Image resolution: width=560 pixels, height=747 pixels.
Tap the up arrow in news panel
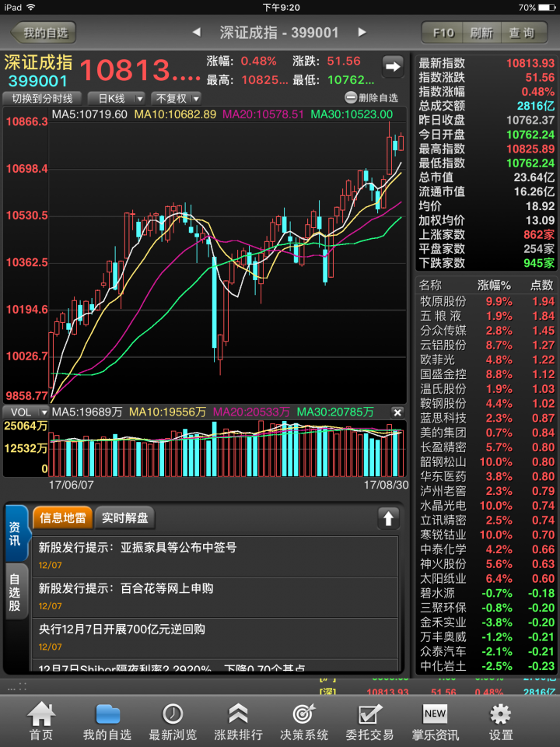click(388, 518)
